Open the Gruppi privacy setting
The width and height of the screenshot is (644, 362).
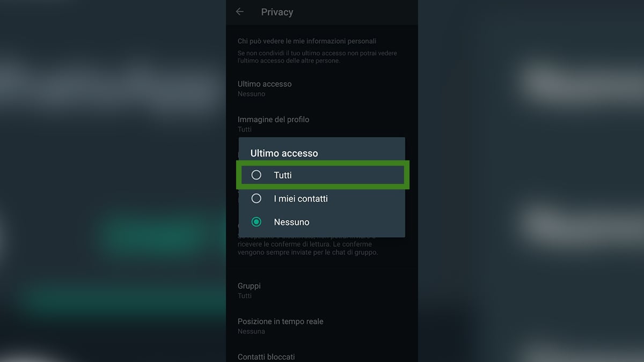tap(249, 290)
